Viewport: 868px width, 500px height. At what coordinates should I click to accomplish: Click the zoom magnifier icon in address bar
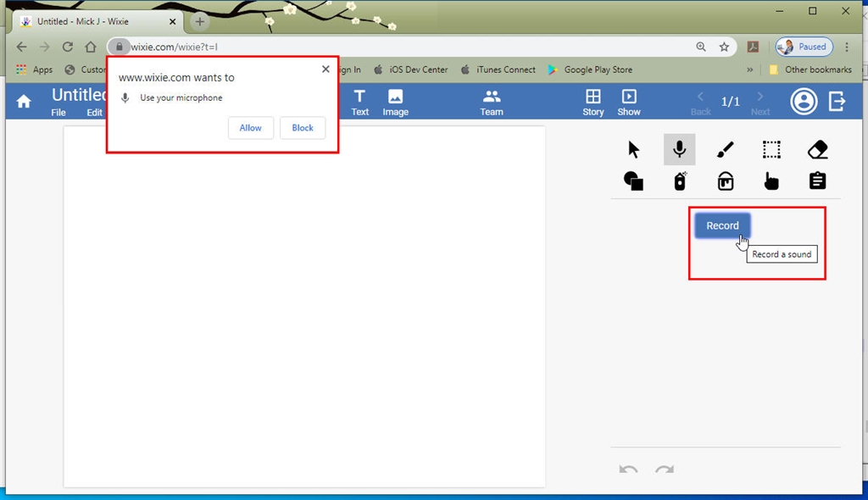click(701, 47)
